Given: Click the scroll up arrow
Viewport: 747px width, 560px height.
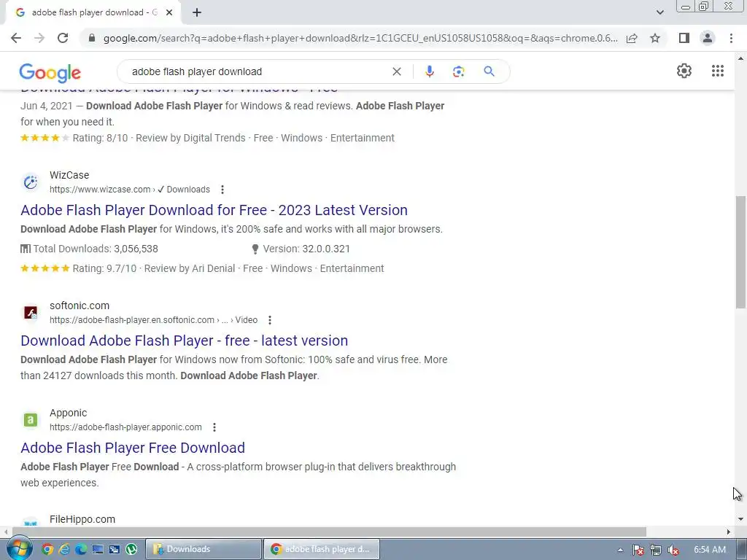Looking at the screenshot, I should tap(740, 58).
